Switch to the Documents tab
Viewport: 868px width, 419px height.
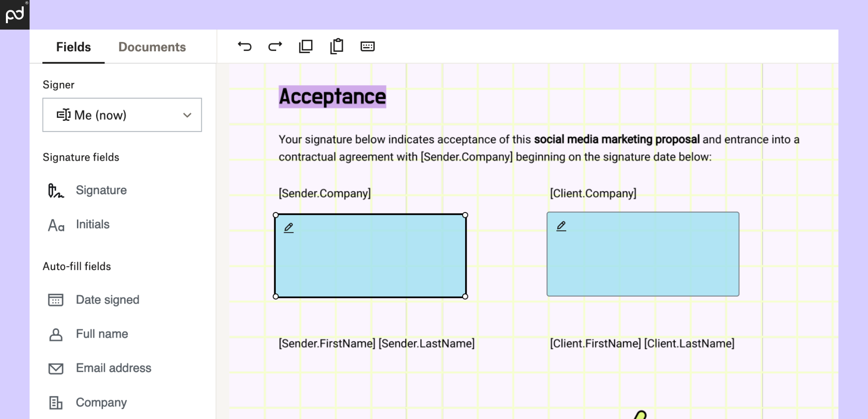tap(152, 47)
